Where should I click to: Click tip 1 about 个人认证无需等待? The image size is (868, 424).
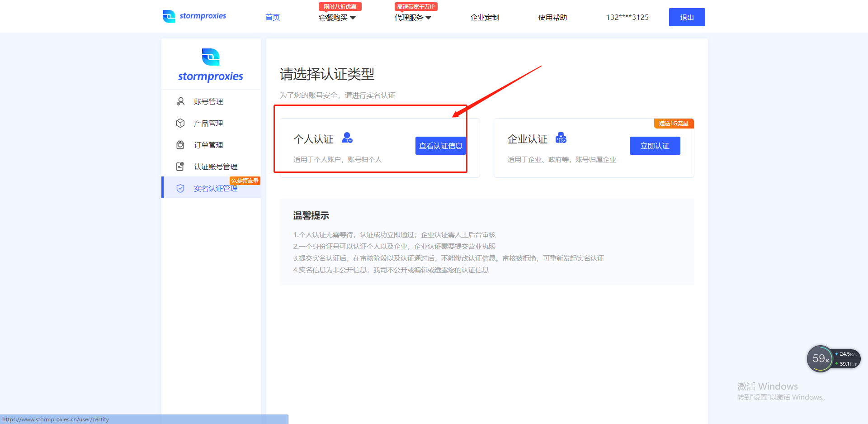(x=394, y=234)
